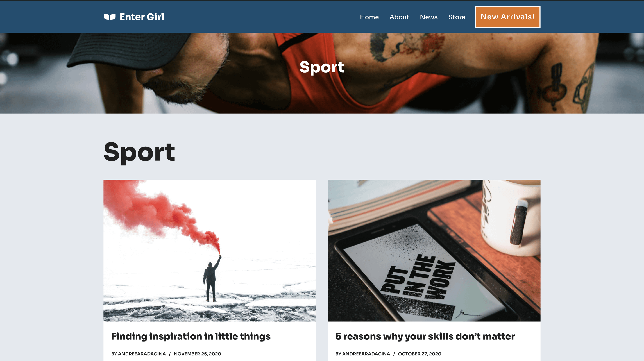Go to the Home menu item
This screenshot has width=644, height=361.
[x=369, y=17]
